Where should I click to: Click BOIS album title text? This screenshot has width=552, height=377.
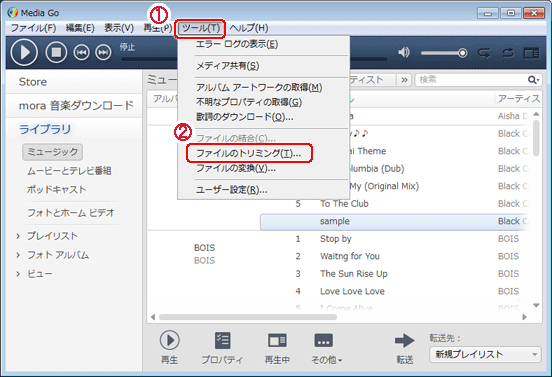click(x=205, y=248)
